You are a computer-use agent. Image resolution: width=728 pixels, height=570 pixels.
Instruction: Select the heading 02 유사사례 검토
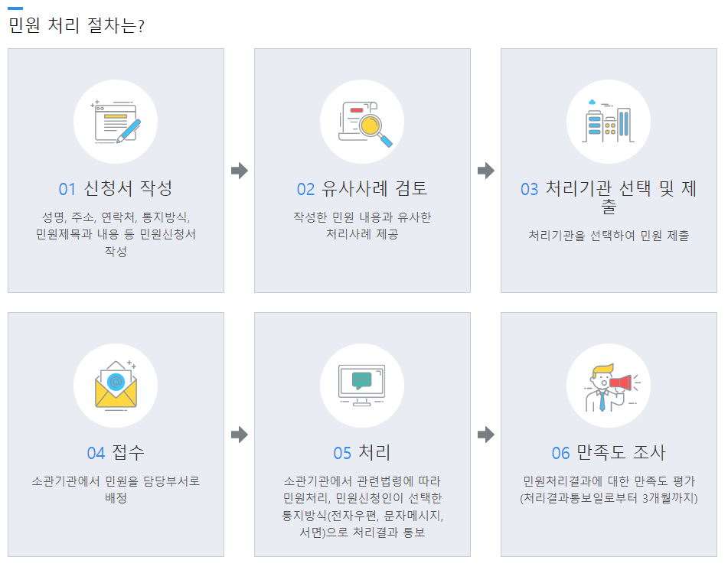(362, 188)
